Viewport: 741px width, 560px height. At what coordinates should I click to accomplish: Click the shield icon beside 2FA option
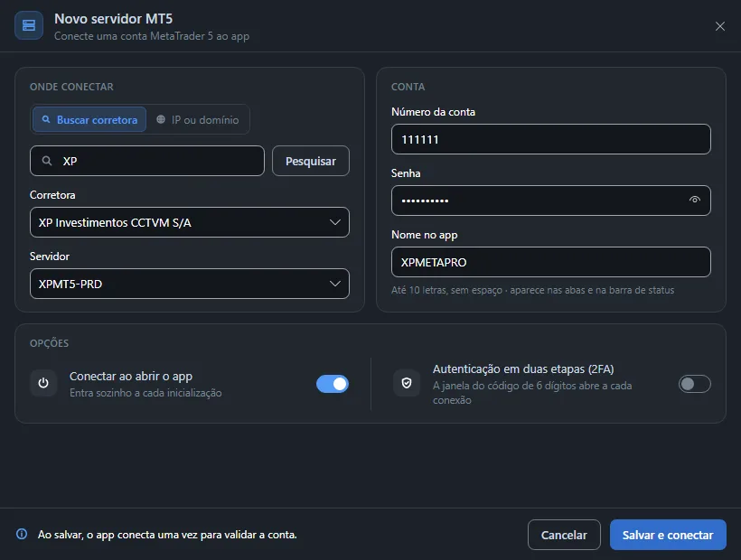click(x=407, y=383)
